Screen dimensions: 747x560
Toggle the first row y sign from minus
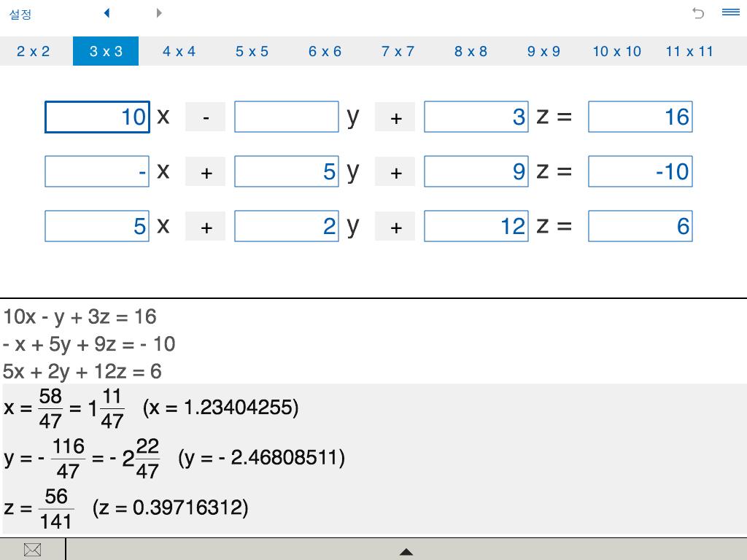point(205,117)
